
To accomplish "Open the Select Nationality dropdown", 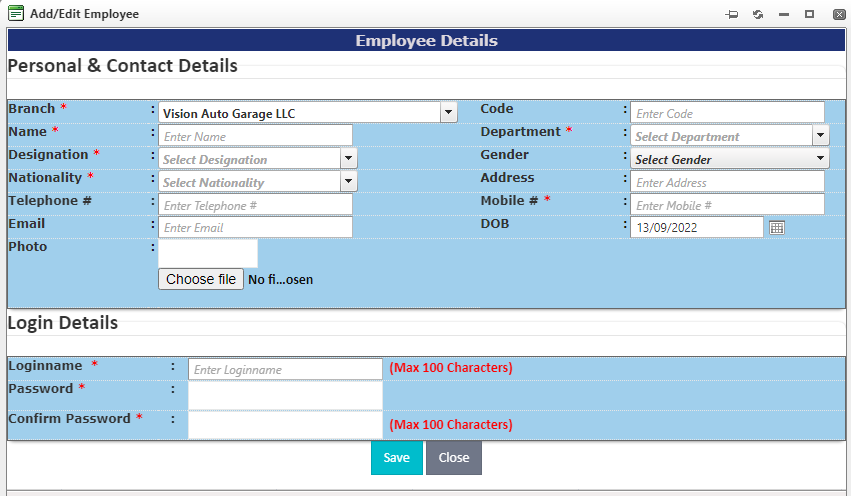I will 348,182.
